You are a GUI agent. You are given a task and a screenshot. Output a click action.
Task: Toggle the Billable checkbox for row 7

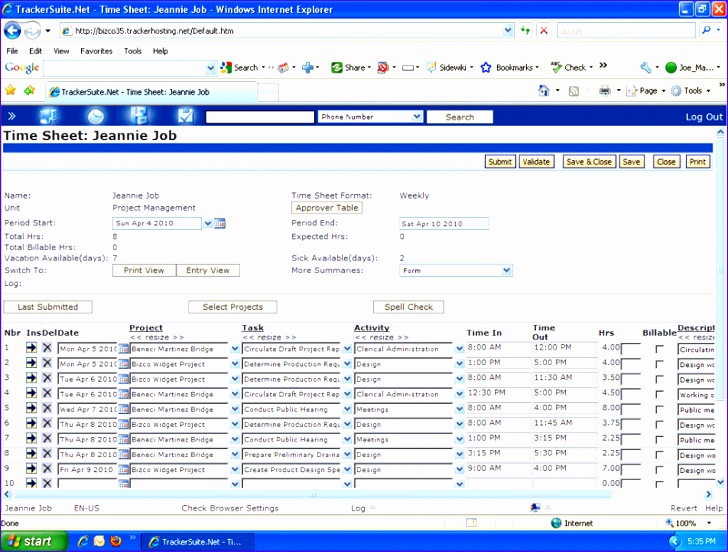pyautogui.click(x=659, y=440)
